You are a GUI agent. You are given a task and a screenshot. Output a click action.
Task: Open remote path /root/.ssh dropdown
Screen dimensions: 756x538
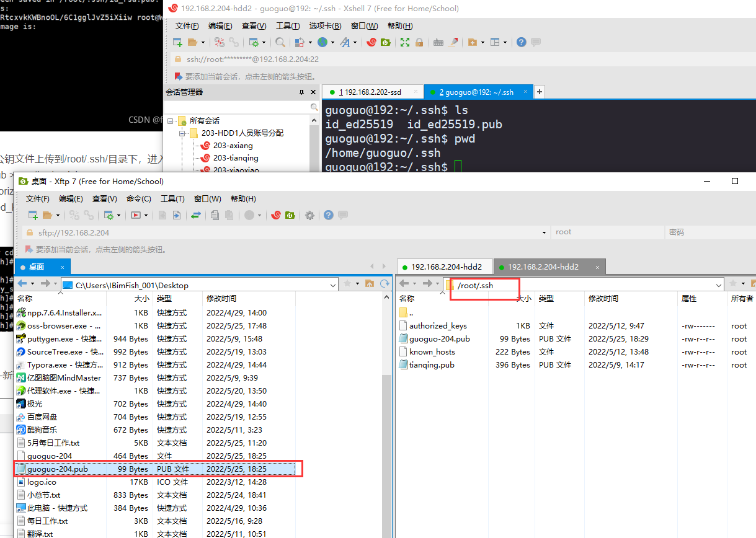click(x=719, y=284)
